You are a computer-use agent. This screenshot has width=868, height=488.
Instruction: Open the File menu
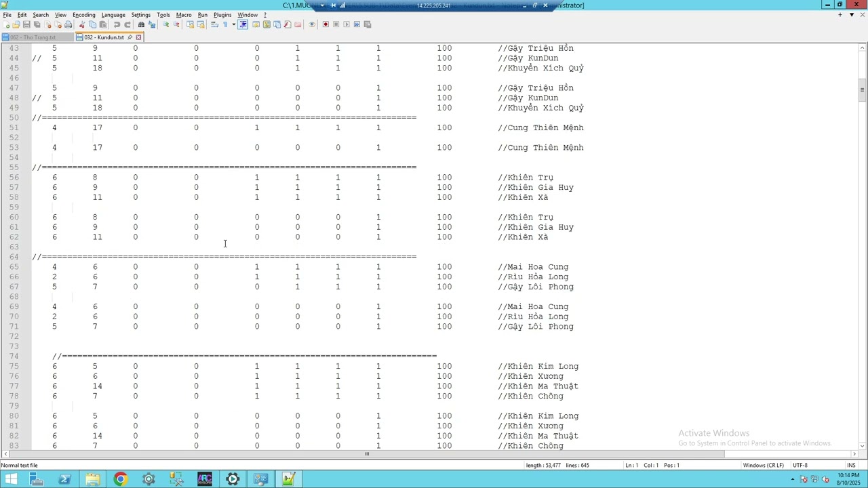click(x=7, y=15)
